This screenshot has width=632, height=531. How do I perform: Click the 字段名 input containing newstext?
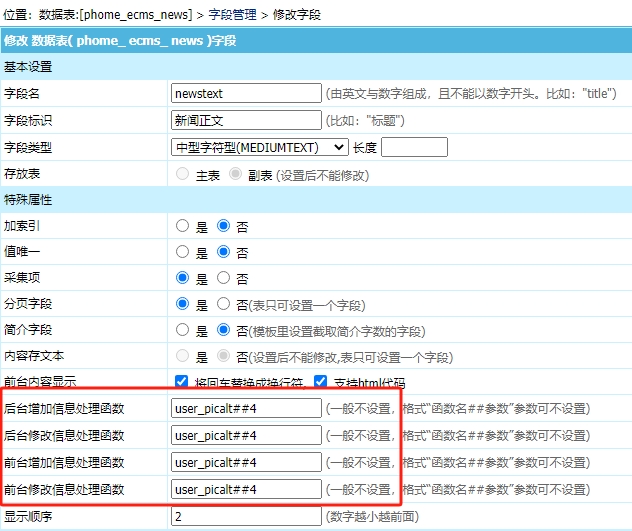click(246, 93)
